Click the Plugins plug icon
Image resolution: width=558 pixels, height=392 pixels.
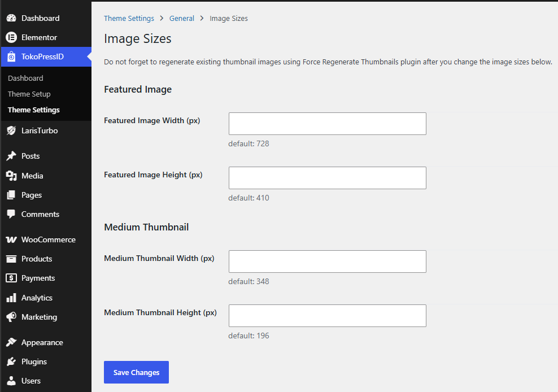click(11, 361)
